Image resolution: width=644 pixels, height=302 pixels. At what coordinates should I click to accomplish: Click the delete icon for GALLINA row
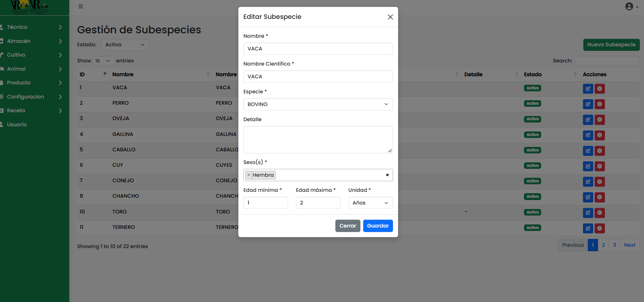click(599, 135)
